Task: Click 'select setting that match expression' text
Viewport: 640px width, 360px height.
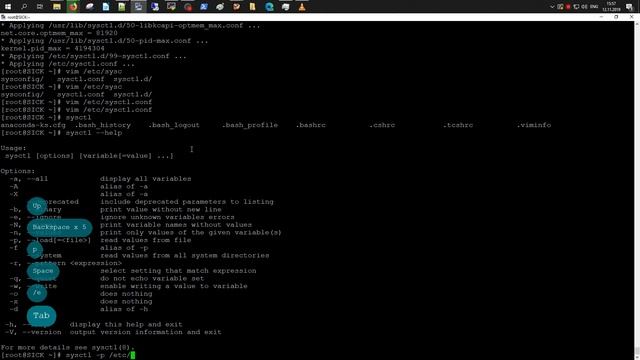Action: (178, 271)
